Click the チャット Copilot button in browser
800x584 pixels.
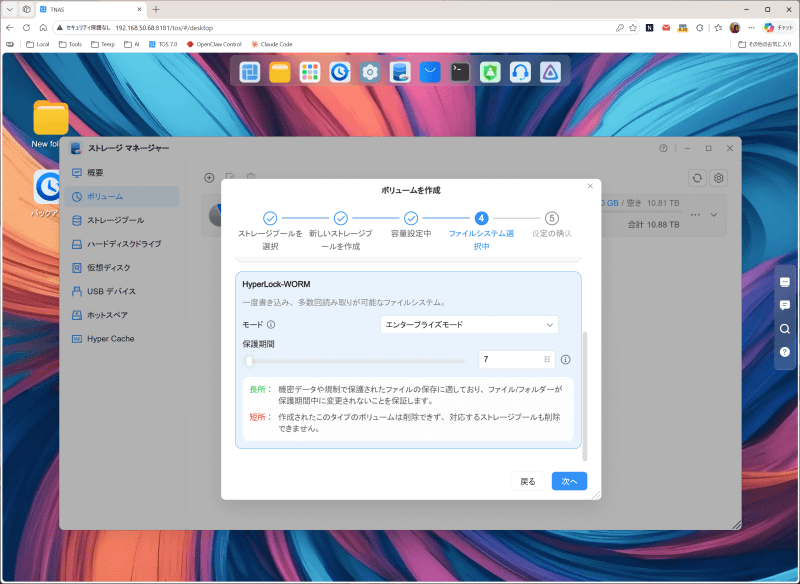coord(779,28)
